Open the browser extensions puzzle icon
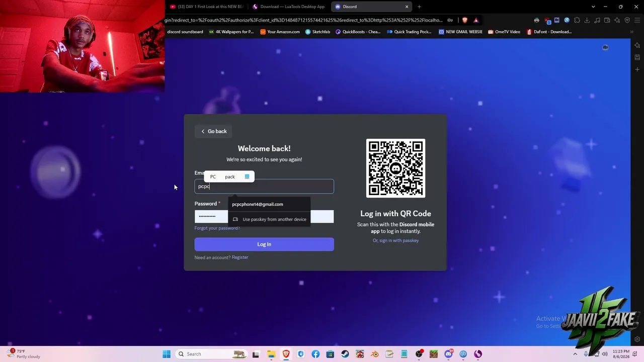The image size is (644, 362). (x=577, y=20)
